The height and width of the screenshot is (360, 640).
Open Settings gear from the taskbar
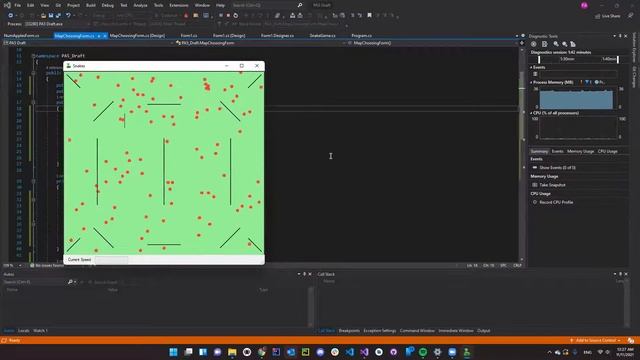(438, 352)
